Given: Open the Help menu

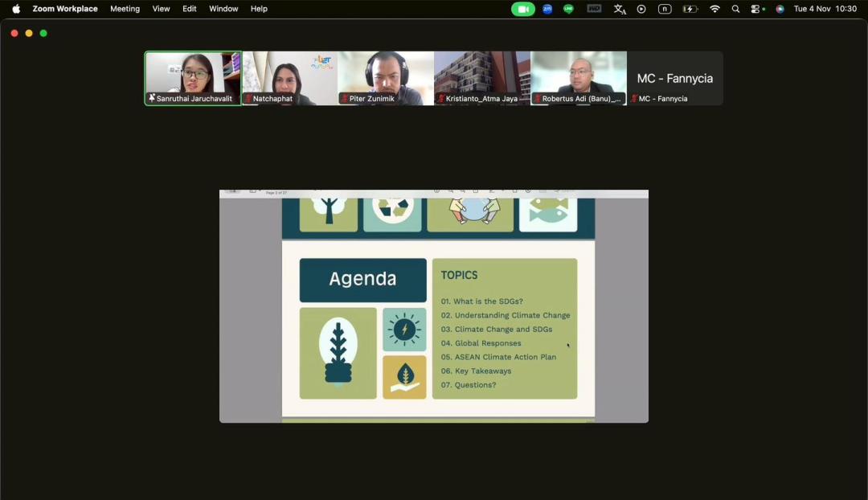Looking at the screenshot, I should 259,9.
